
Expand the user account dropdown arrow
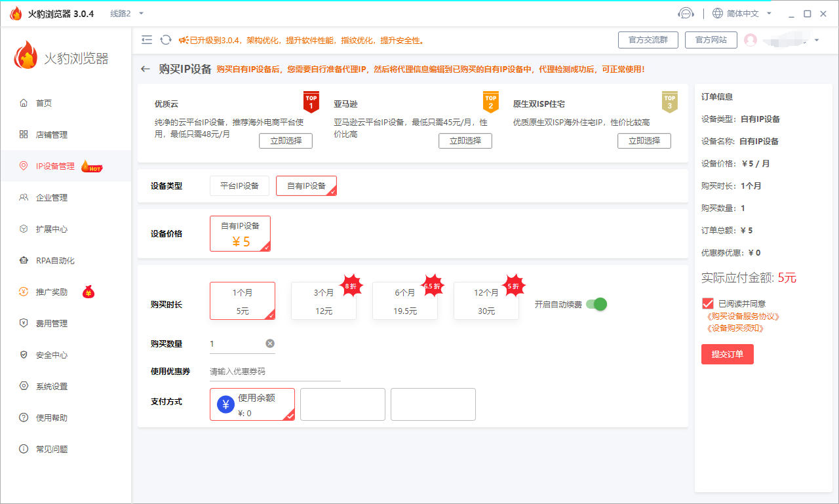click(817, 40)
